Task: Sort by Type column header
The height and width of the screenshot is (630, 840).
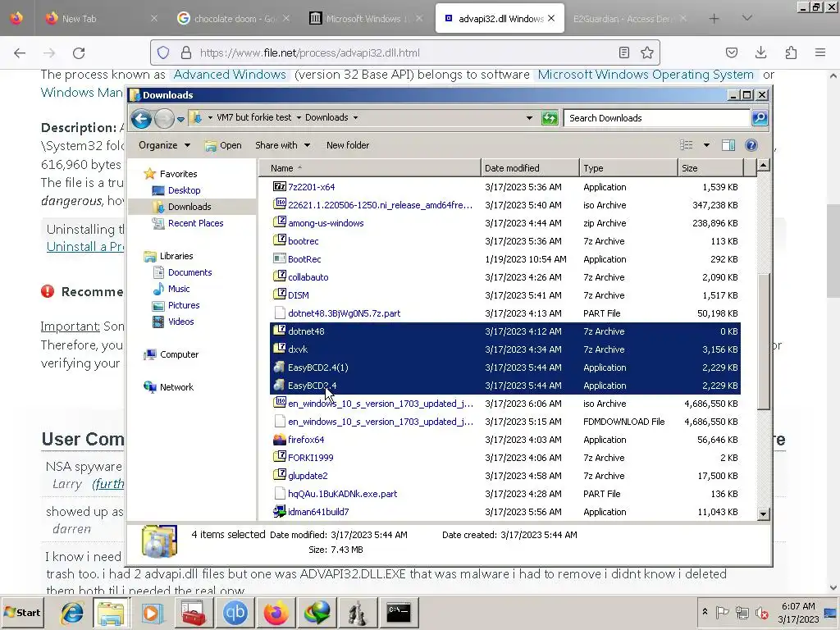Action: pos(628,168)
